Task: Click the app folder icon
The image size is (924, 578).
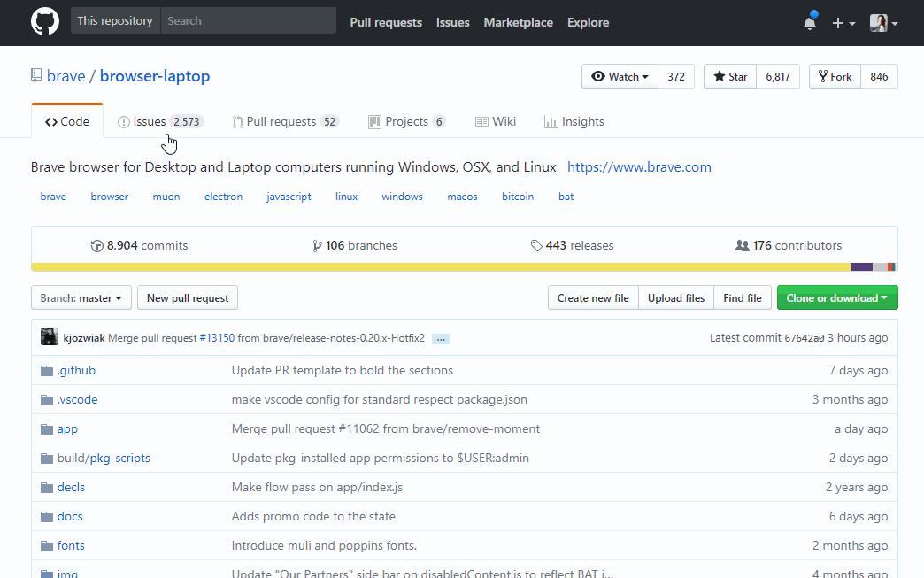Action: click(47, 429)
